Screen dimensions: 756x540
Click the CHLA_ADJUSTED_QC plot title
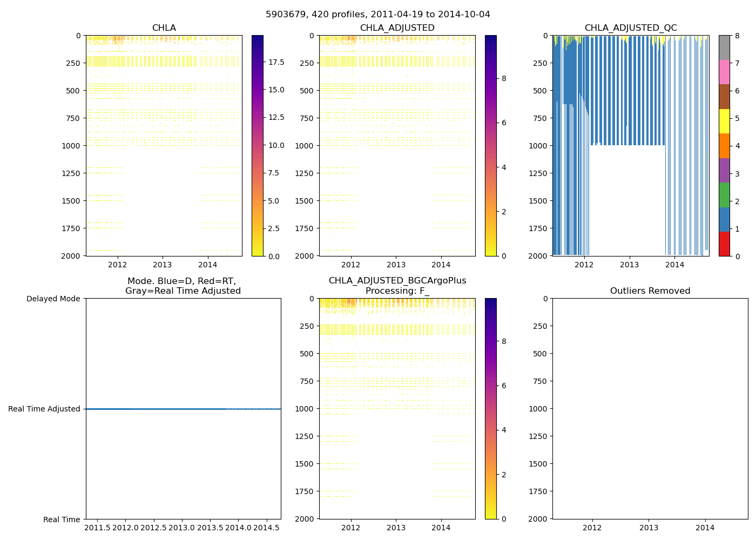pyautogui.click(x=631, y=28)
